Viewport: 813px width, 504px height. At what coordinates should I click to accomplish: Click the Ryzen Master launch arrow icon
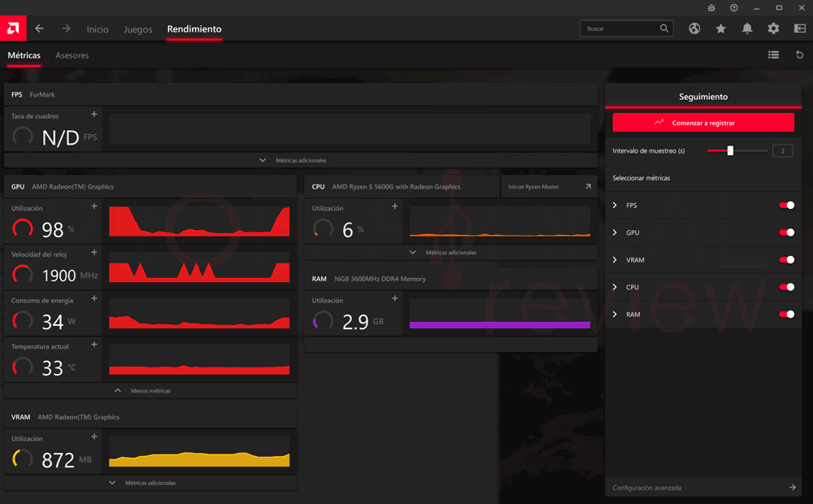(x=588, y=187)
